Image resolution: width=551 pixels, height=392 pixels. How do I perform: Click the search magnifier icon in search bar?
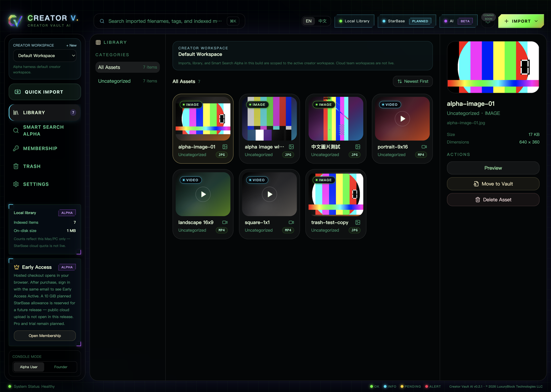(102, 21)
